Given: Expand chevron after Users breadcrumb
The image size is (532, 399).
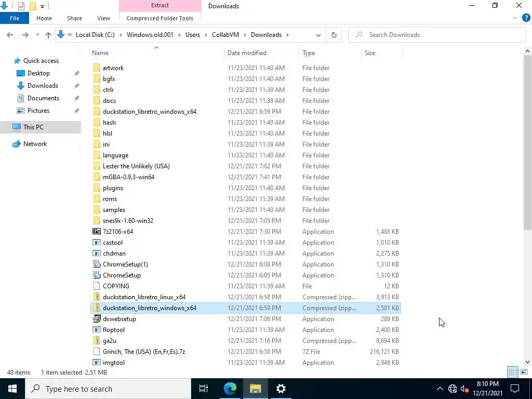Looking at the screenshot, I should point(206,35).
